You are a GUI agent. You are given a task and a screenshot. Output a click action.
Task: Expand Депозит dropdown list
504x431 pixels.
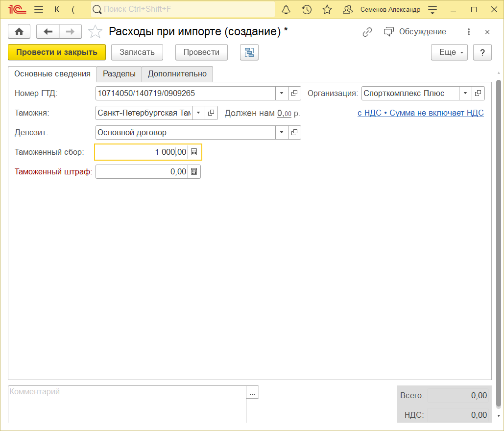pyautogui.click(x=282, y=132)
